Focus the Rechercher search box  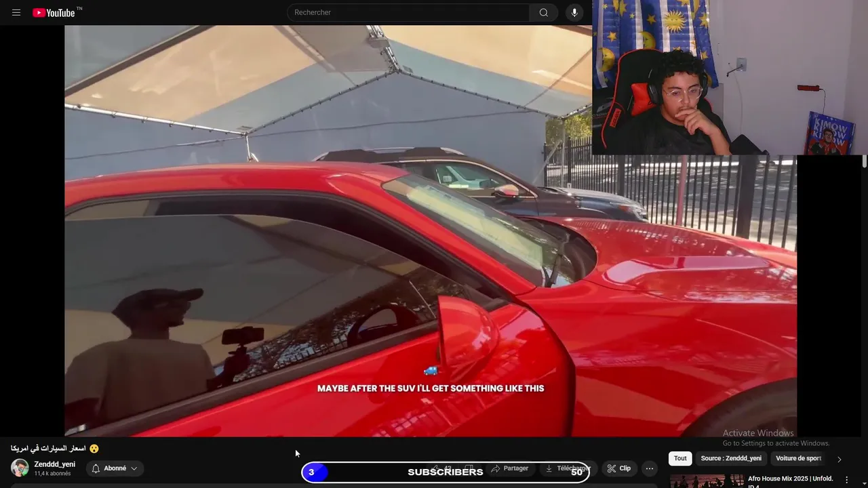tap(408, 12)
